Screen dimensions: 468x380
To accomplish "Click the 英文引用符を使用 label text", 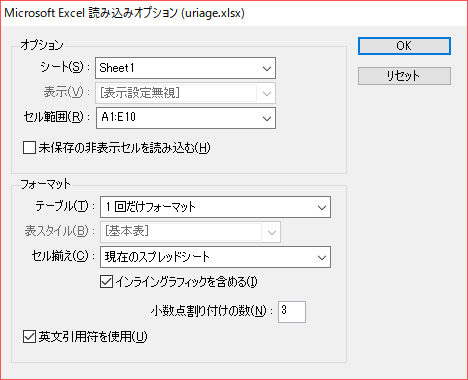I will [93, 337].
